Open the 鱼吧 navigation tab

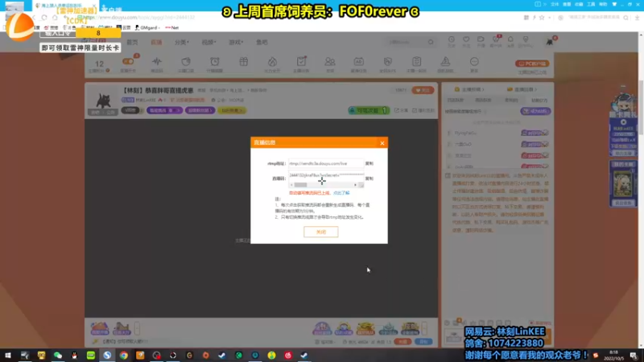[262, 43]
